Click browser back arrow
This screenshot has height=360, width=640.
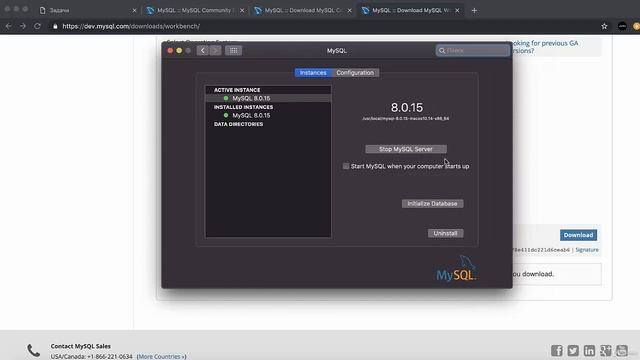click(x=9, y=26)
